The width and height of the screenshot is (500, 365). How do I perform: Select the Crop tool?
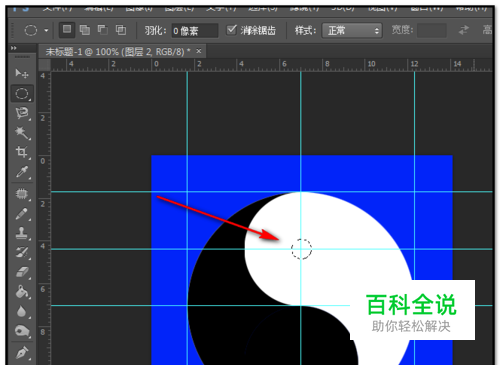pos(22,152)
